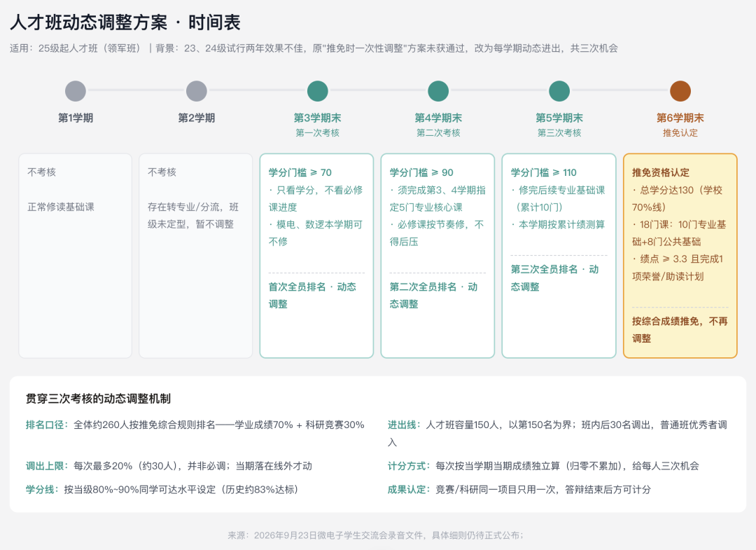756x550 pixels.
Task: Click the 适用：25级起人才班 subtitle line
Action: coord(314,48)
